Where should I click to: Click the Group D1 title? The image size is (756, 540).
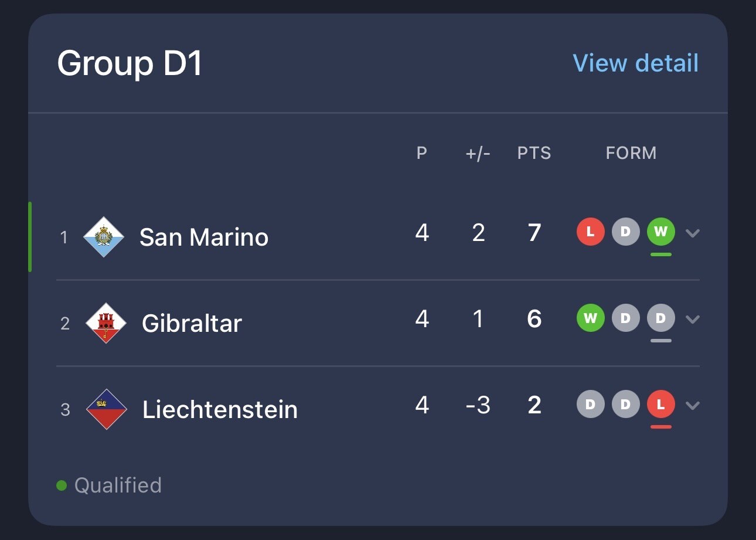(x=130, y=63)
